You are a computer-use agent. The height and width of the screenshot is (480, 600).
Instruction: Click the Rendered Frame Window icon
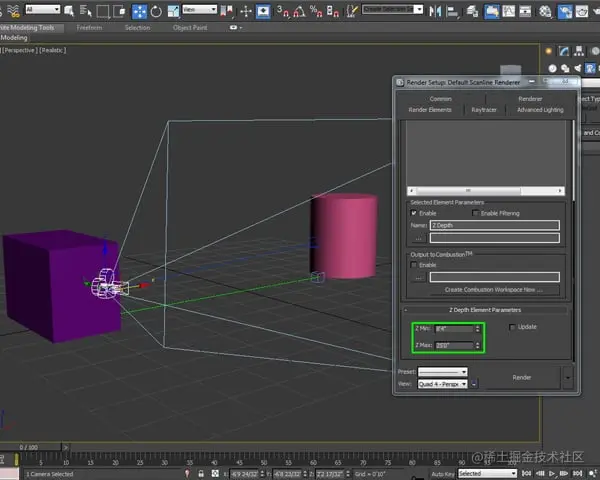582,11
